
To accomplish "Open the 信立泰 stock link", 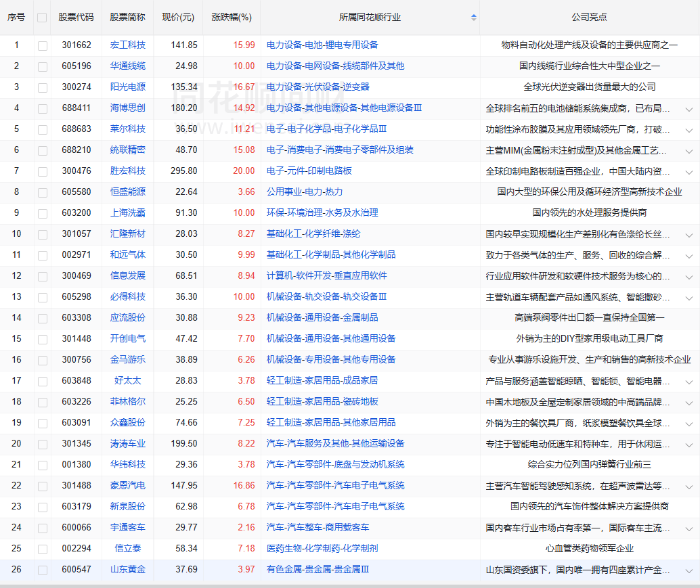I will 127,549.
